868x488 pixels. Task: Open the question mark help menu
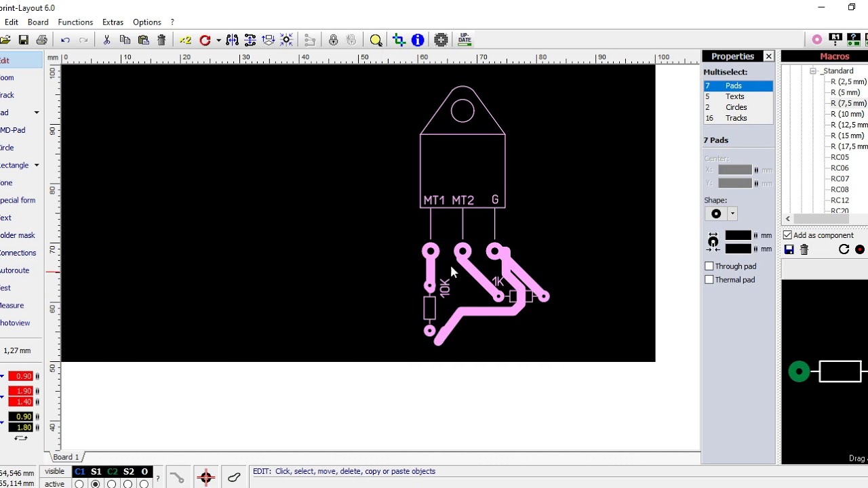[172, 22]
